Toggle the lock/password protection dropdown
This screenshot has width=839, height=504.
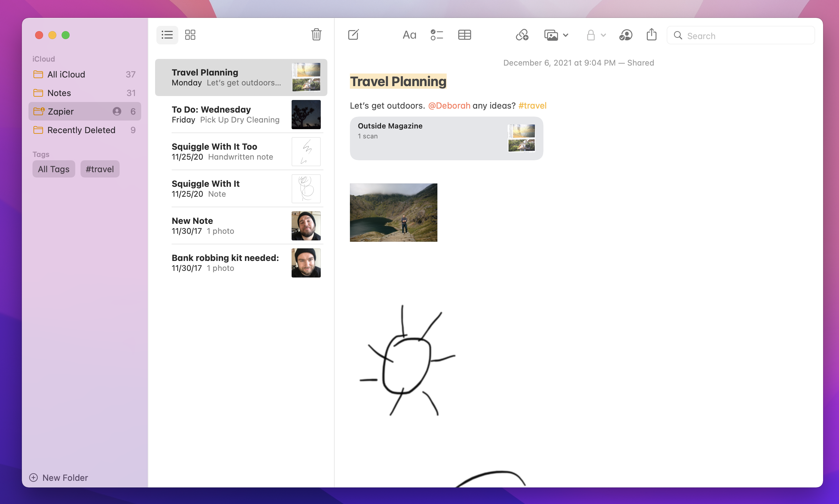click(x=596, y=35)
